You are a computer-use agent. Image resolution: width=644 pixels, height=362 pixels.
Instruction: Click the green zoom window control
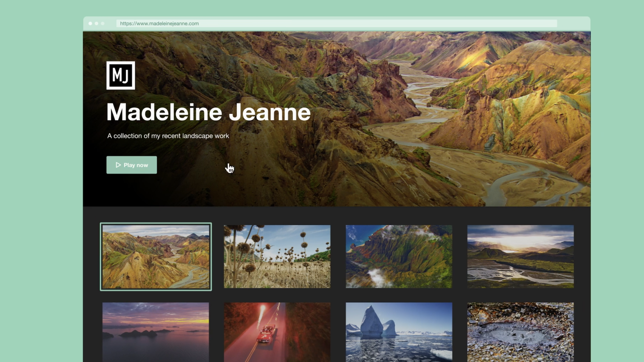(103, 23)
